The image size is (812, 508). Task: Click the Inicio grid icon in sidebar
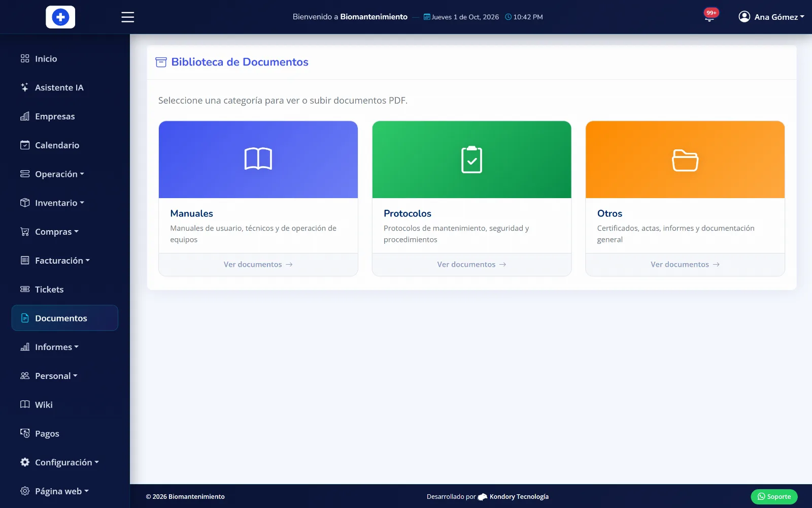(25, 58)
